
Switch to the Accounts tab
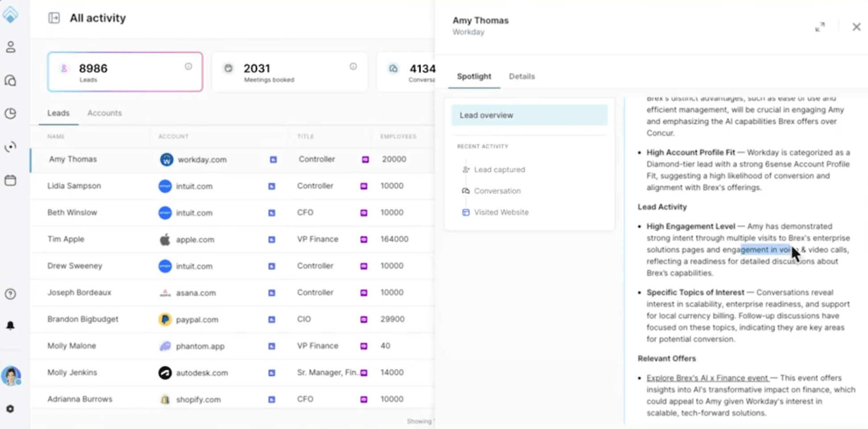[104, 113]
